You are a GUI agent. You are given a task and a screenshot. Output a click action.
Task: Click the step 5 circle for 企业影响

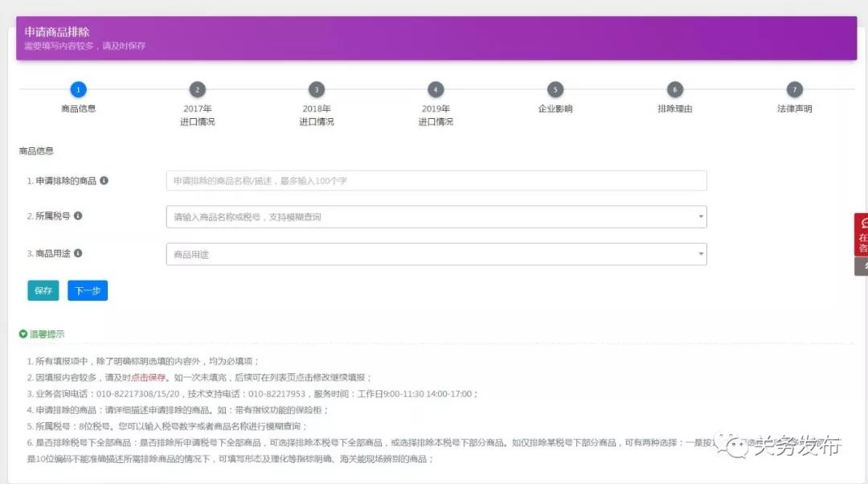(x=555, y=89)
